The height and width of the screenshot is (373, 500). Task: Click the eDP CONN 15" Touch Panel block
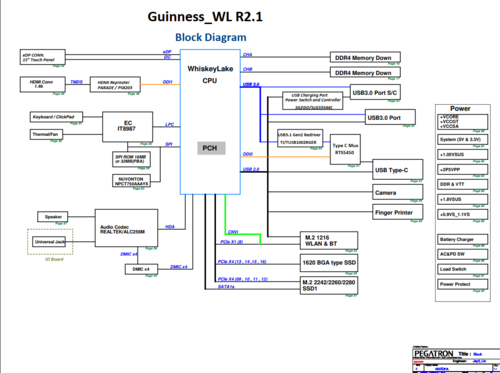[43, 57]
